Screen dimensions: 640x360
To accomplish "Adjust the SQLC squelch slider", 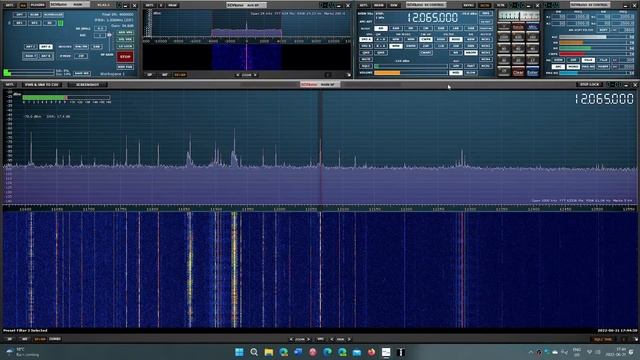I will [x=411, y=66].
